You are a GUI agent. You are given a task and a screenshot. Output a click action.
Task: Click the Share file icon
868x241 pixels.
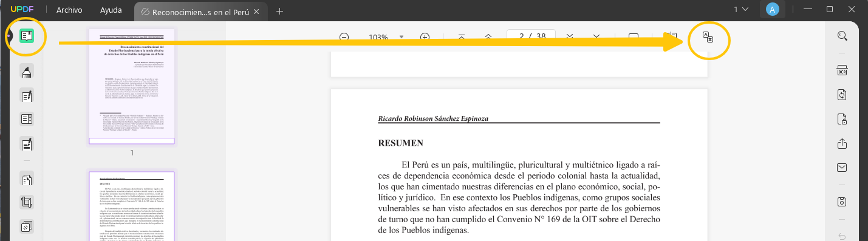point(842,144)
